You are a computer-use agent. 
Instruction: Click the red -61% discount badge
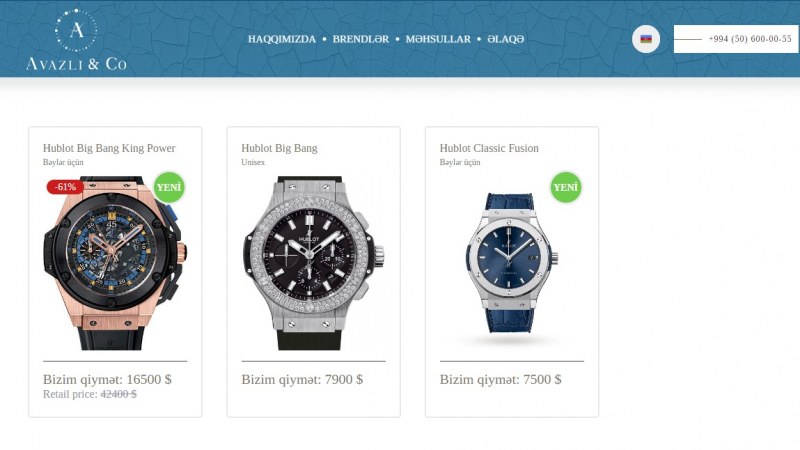click(x=65, y=187)
